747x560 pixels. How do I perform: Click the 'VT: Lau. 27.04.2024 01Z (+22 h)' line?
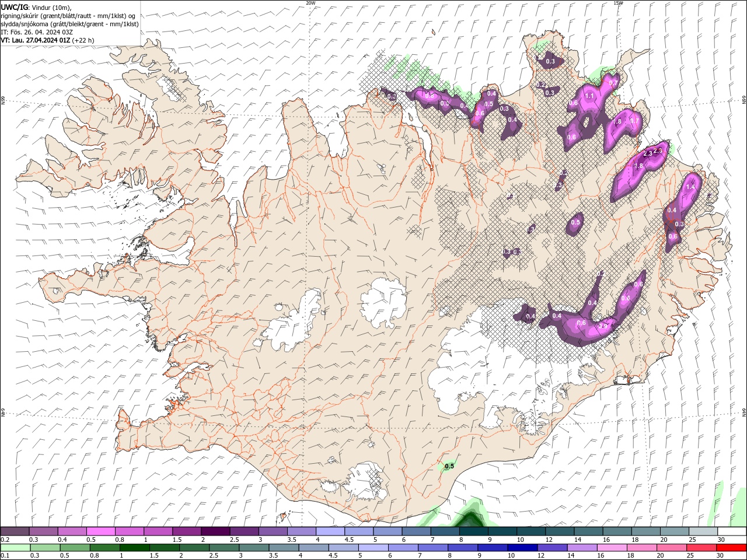47,40
